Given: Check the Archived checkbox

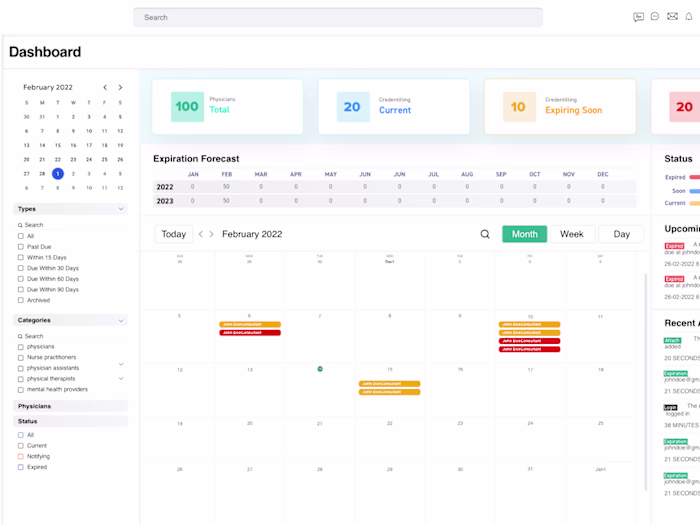Looking at the screenshot, I should point(21,300).
